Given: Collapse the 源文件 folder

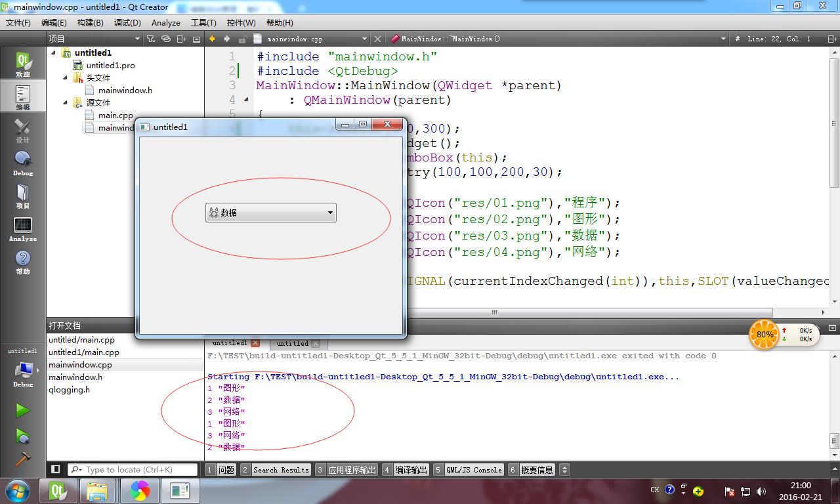Looking at the screenshot, I should pyautogui.click(x=66, y=102).
